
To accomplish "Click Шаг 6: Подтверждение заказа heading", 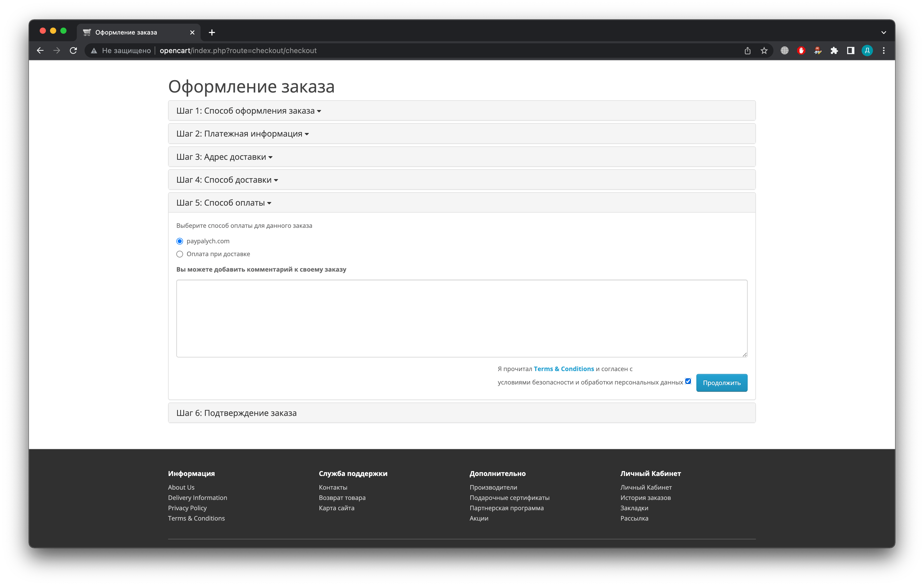I will [236, 413].
